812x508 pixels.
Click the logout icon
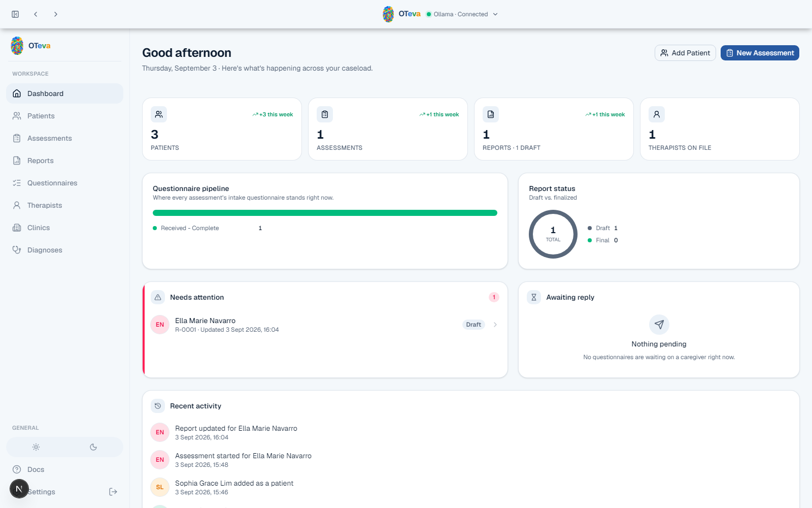click(113, 492)
